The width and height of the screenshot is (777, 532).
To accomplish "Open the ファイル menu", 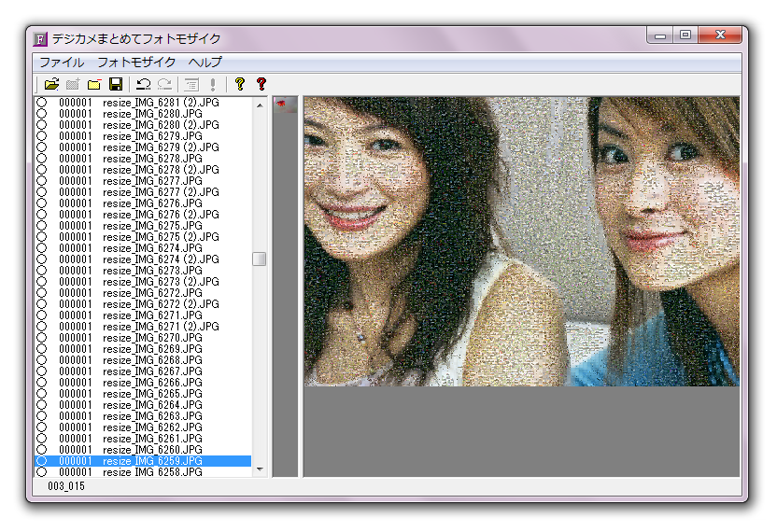I will 62,63.
